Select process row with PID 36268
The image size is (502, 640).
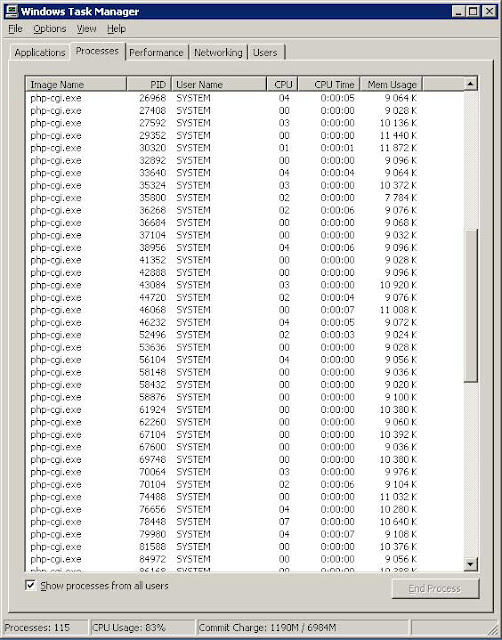click(x=245, y=210)
